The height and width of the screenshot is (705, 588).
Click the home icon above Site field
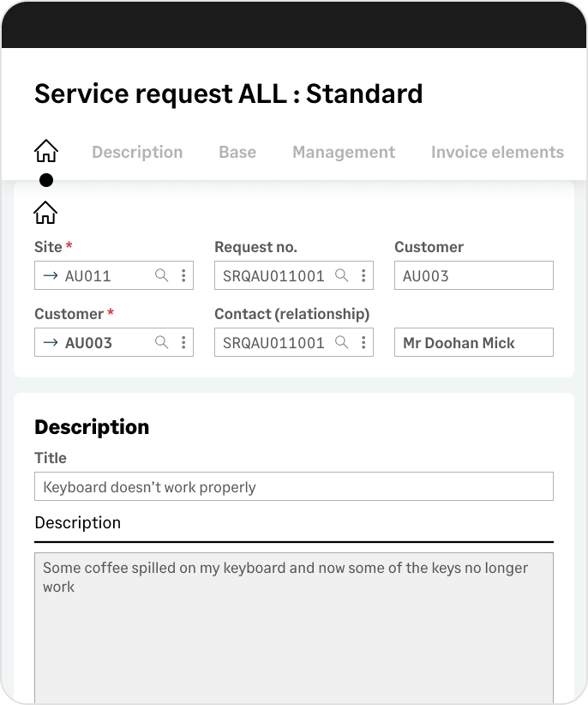(45, 212)
